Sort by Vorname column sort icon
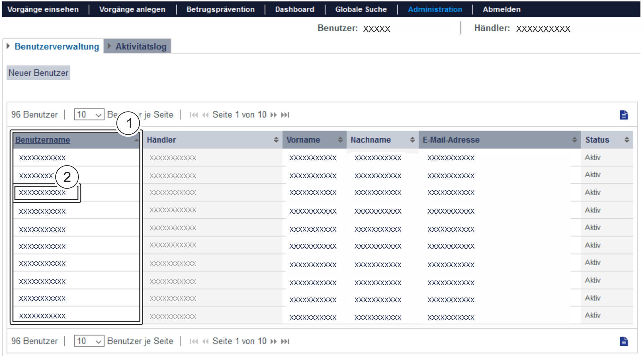 point(340,140)
